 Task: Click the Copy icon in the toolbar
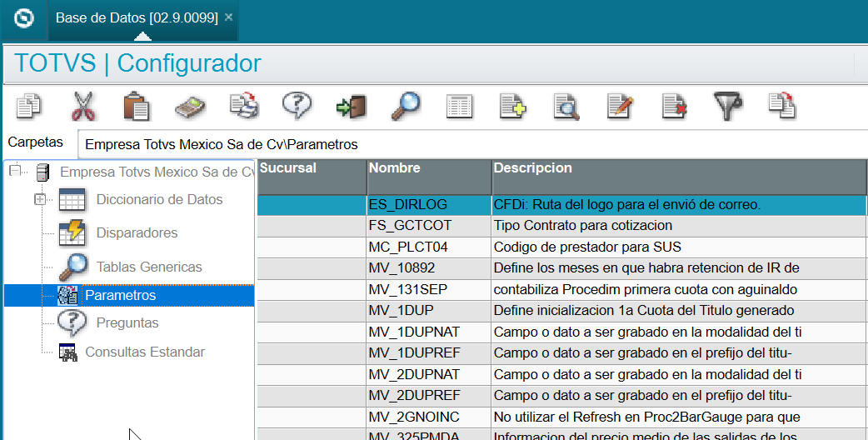coord(28,106)
